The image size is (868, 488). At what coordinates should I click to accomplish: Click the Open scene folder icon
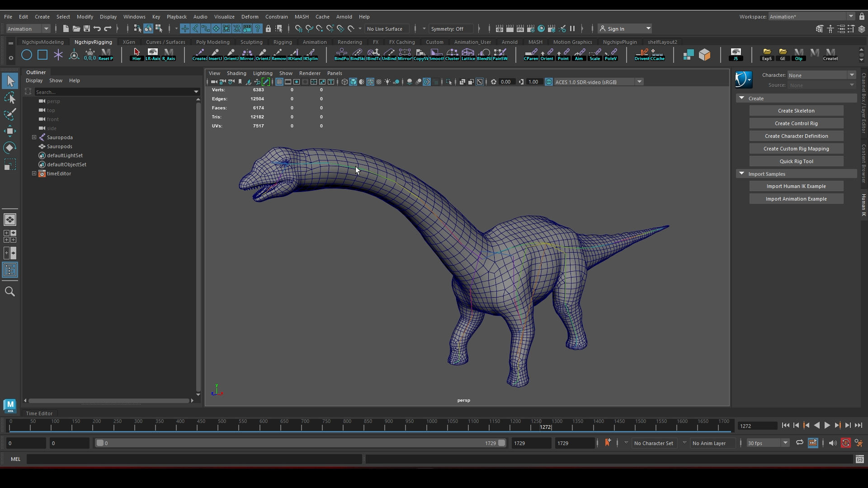tap(76, 29)
